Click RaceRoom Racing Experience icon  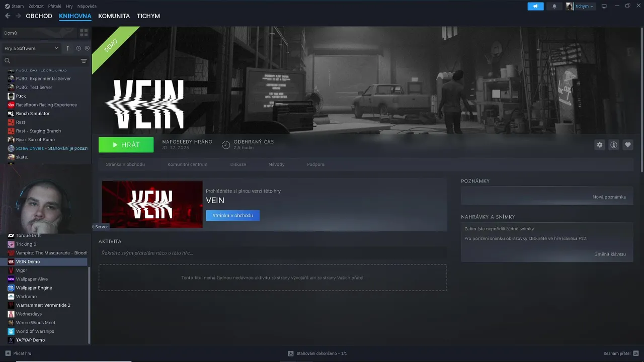coord(11,105)
